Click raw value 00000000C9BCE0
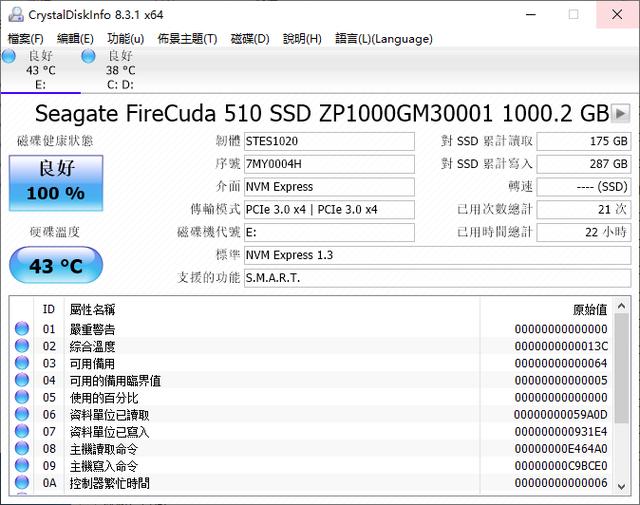Image resolution: width=640 pixels, height=505 pixels. (x=561, y=466)
